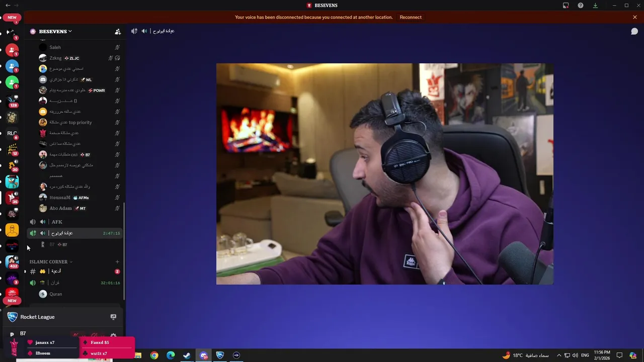Viewport: 644px width, 362px height.
Task: Click the muted mic icon on Saleh's row
Action: [x=117, y=47]
